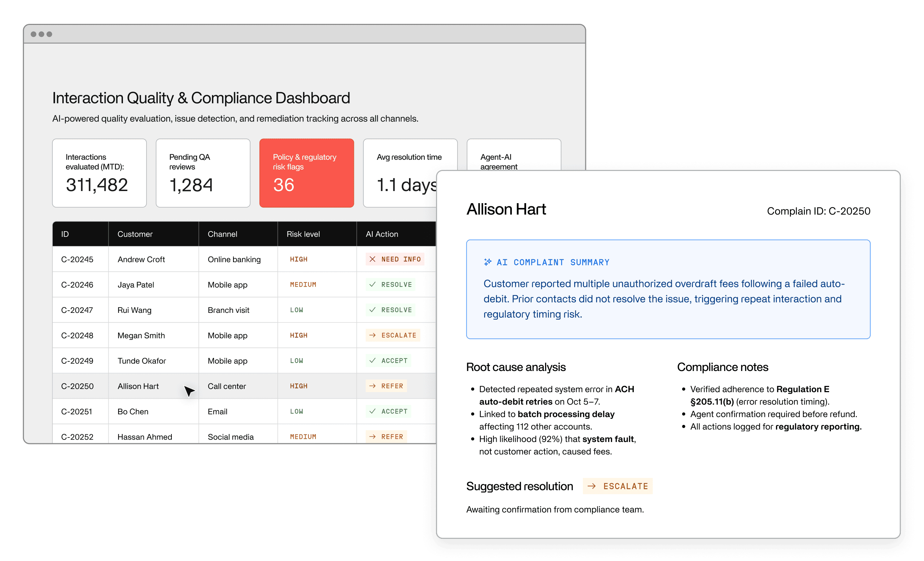
Task: Click the RESOLVE action for Rui Wang
Action: pyautogui.click(x=390, y=310)
